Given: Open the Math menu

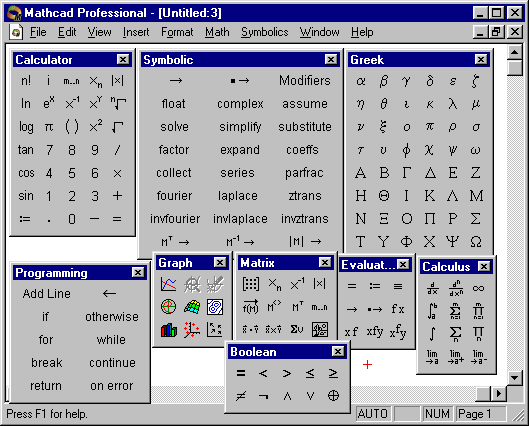Looking at the screenshot, I should pyautogui.click(x=217, y=32).
